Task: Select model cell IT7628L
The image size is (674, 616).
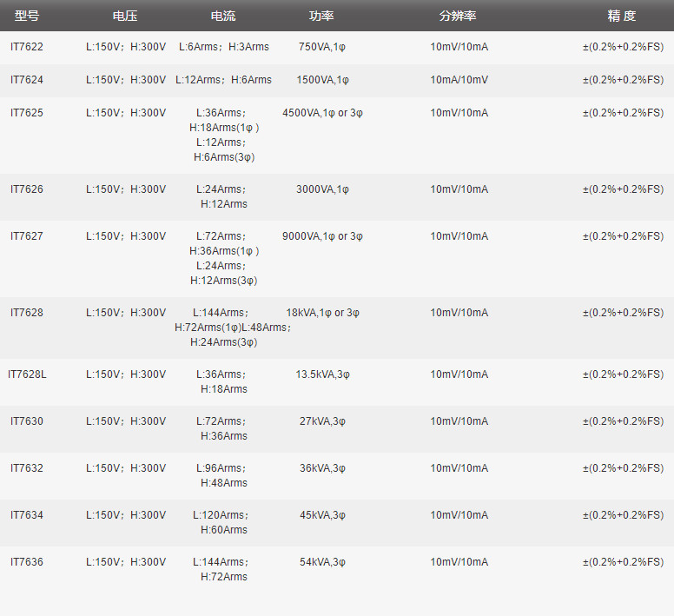Action: coord(27,374)
